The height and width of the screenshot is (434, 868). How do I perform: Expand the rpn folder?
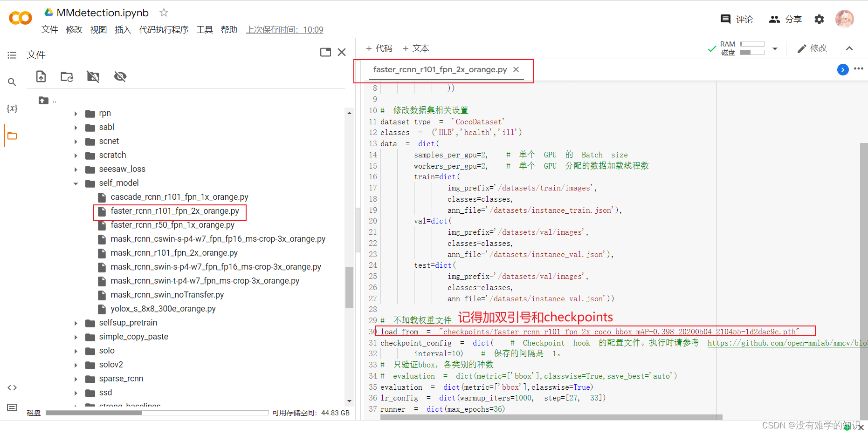click(76, 114)
